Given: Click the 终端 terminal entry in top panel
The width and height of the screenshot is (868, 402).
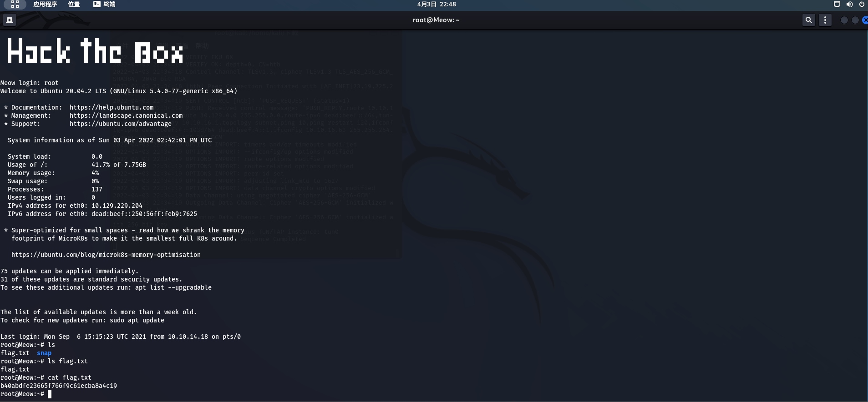Looking at the screenshot, I should coord(104,4).
